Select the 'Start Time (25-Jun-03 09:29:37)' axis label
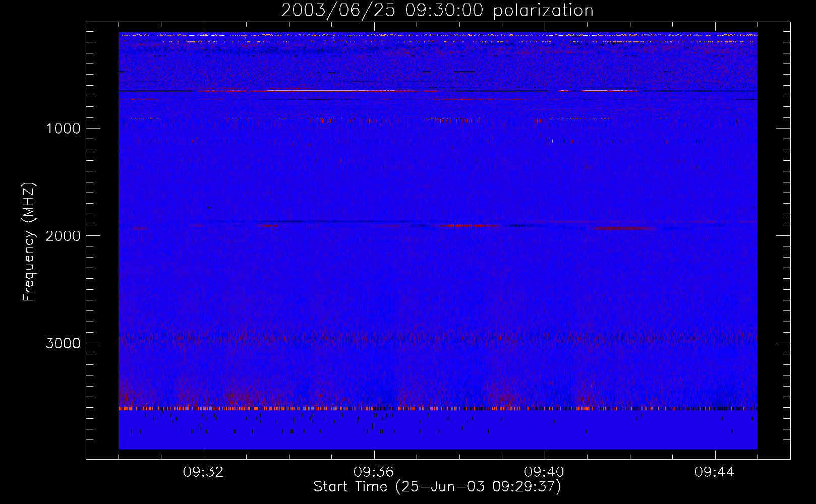The width and height of the screenshot is (816, 504). [437, 487]
